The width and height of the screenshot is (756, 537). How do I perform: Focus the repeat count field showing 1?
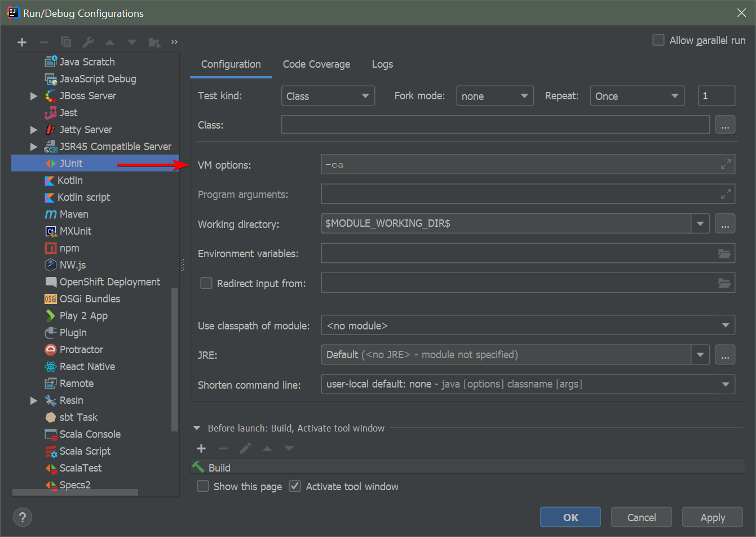point(717,96)
